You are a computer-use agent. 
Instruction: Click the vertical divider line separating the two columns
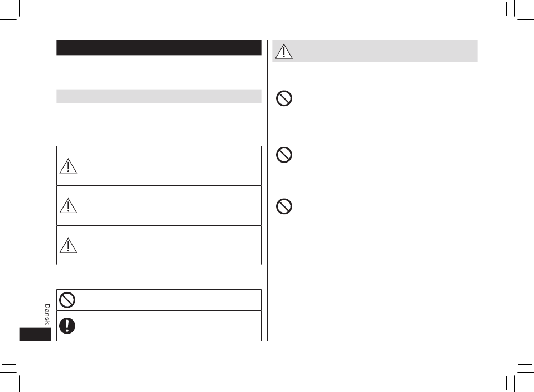pos(268,191)
